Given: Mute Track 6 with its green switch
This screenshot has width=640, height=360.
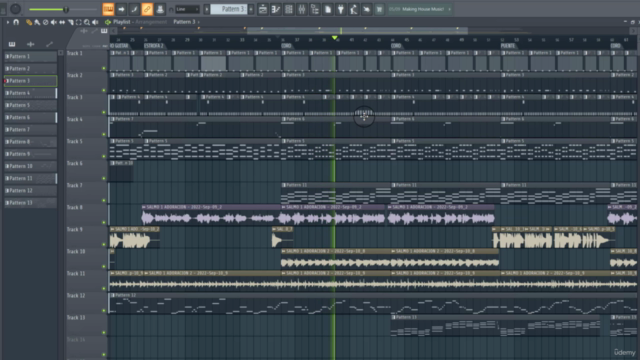Looking at the screenshot, I should click(104, 178).
